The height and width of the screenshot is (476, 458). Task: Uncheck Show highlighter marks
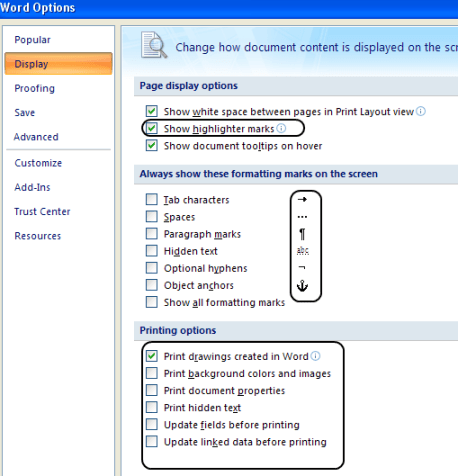[152, 128]
